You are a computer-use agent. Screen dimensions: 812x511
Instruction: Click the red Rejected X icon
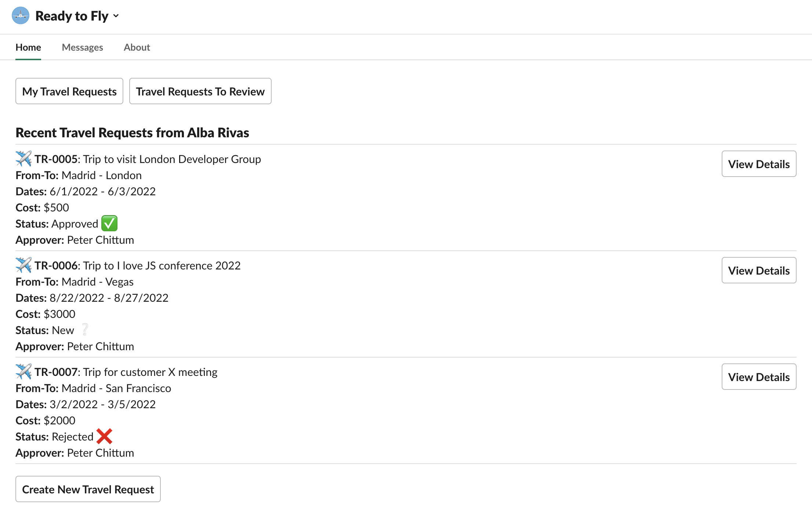point(105,436)
